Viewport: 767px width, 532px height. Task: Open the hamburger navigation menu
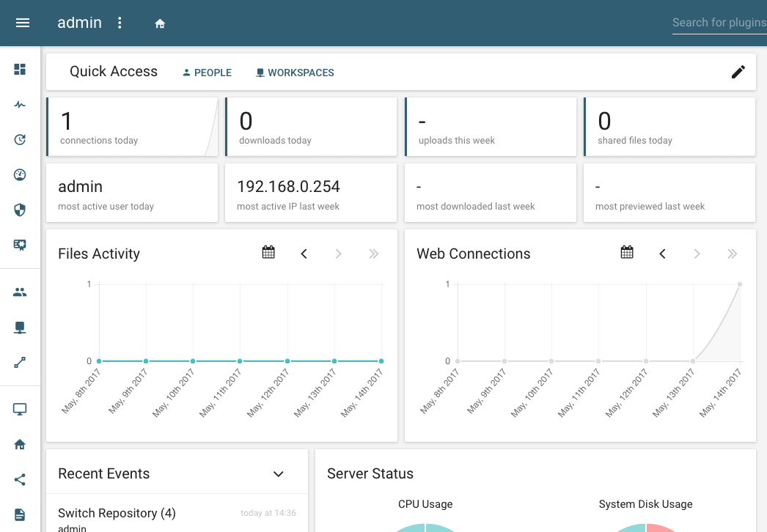point(23,23)
